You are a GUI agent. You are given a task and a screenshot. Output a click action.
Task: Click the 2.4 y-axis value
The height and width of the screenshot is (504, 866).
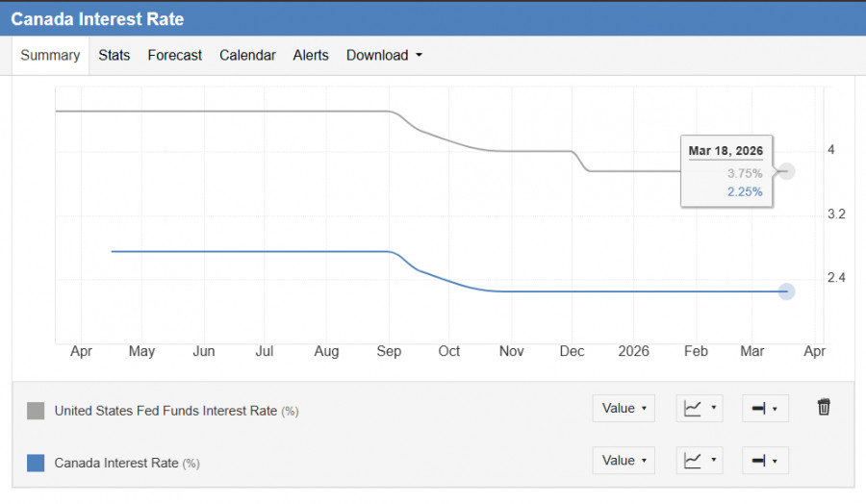tap(836, 277)
